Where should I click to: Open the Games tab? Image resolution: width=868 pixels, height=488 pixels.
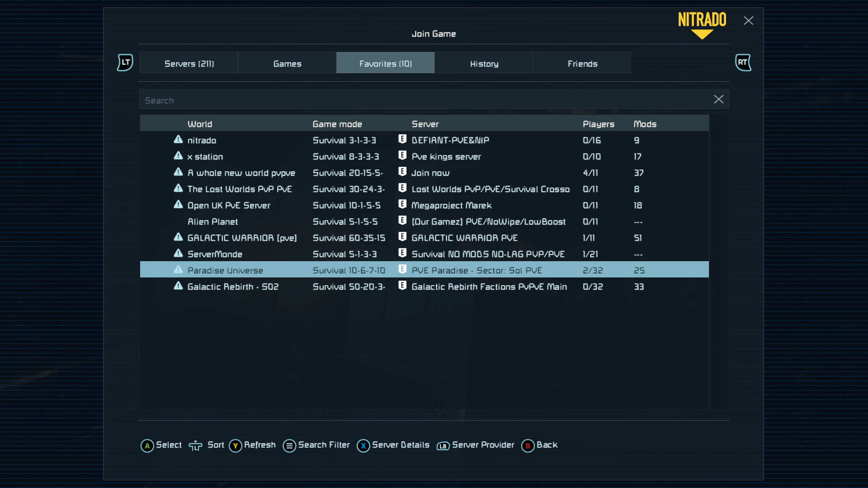[x=287, y=63]
